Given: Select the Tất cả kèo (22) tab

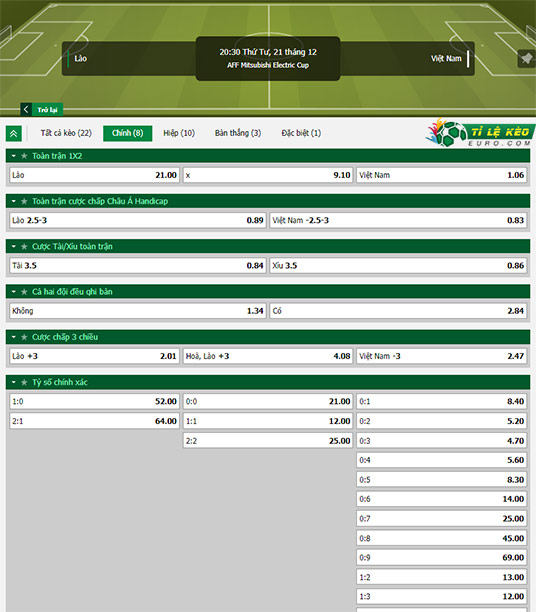Looking at the screenshot, I should (x=66, y=133).
